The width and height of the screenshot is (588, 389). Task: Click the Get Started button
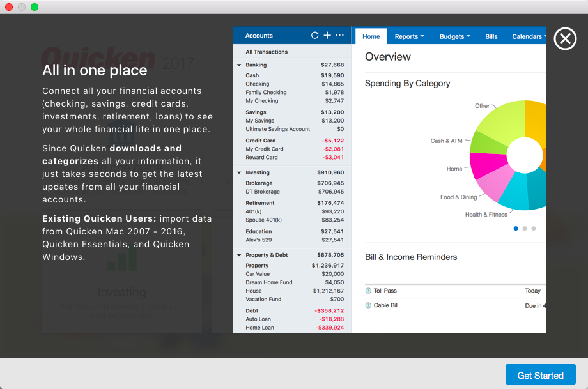[x=540, y=374]
